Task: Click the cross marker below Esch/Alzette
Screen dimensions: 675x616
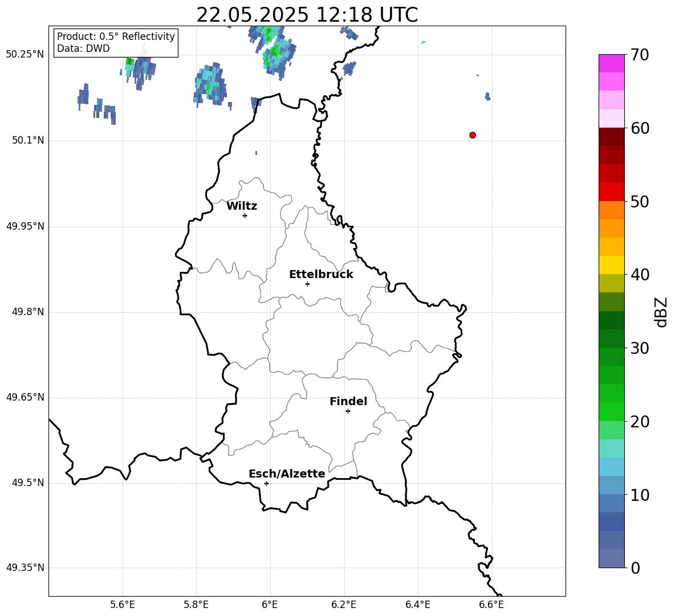Action: pos(266,483)
